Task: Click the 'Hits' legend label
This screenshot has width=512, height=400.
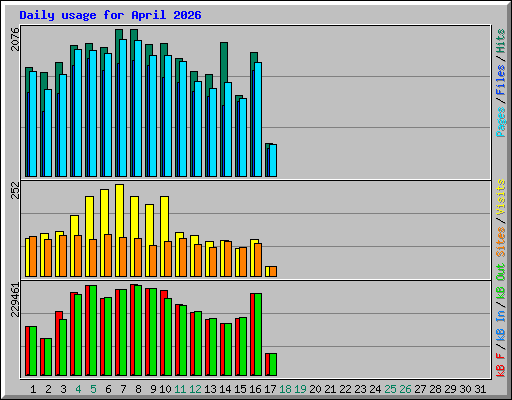Action: [x=500, y=41]
